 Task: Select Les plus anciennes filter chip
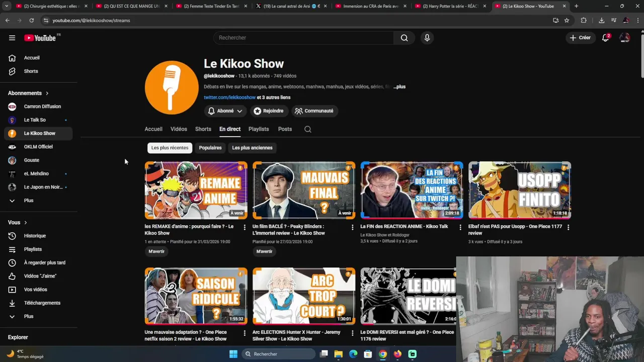click(252, 148)
